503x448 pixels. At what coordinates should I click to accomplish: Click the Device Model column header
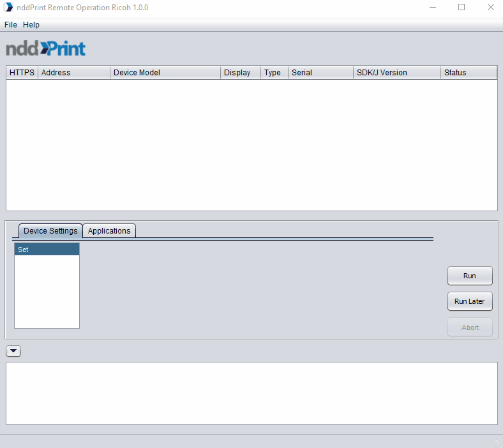click(x=165, y=73)
